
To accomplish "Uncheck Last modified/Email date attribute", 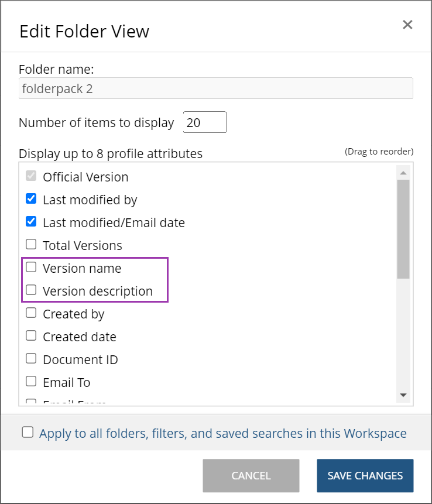I will [x=32, y=222].
